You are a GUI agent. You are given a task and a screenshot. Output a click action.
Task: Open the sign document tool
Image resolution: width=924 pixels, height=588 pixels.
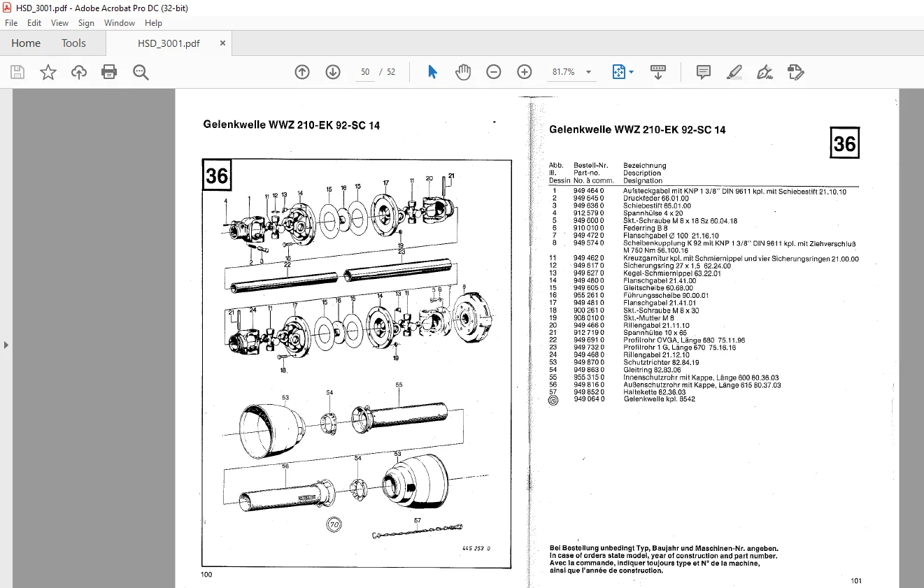(765, 72)
